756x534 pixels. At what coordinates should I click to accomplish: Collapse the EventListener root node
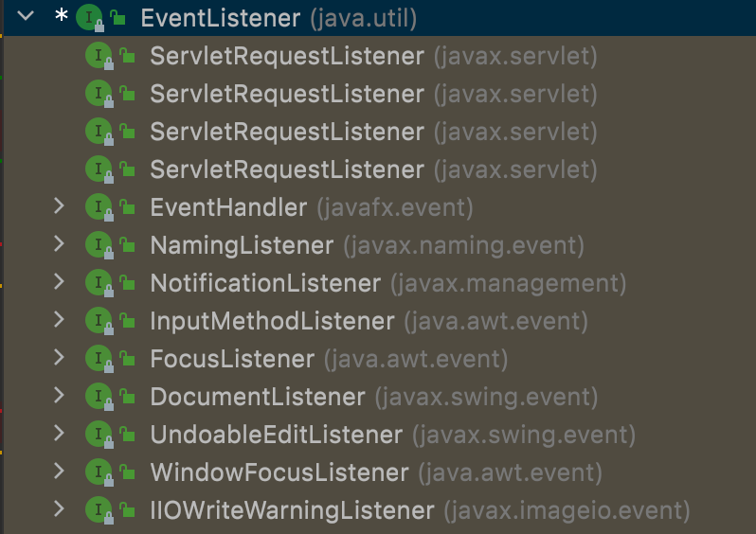25,17
